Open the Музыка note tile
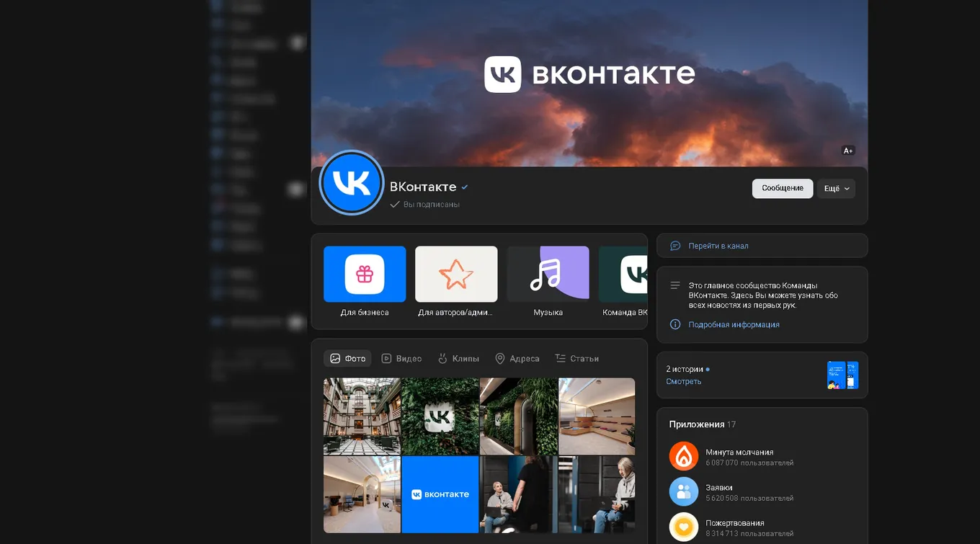This screenshot has width=980, height=544. point(548,274)
